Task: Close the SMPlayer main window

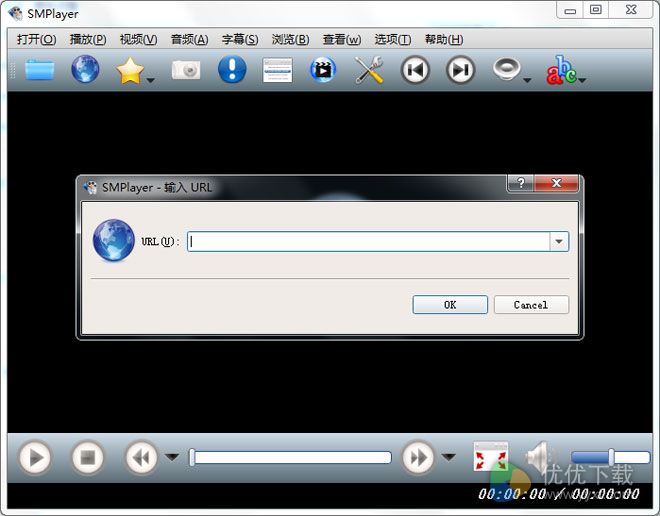Action: [x=631, y=10]
